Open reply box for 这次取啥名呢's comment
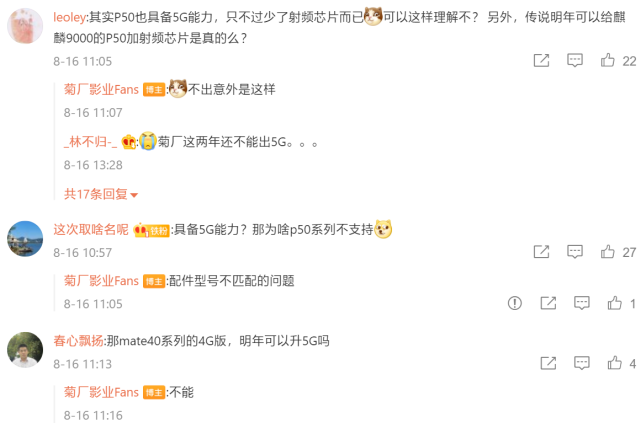The image size is (641, 423). click(574, 252)
